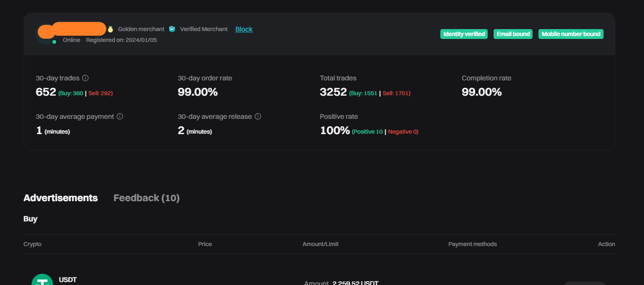The width and height of the screenshot is (644, 285).
Task: Click the Identity verified badge
Action: pos(464,34)
